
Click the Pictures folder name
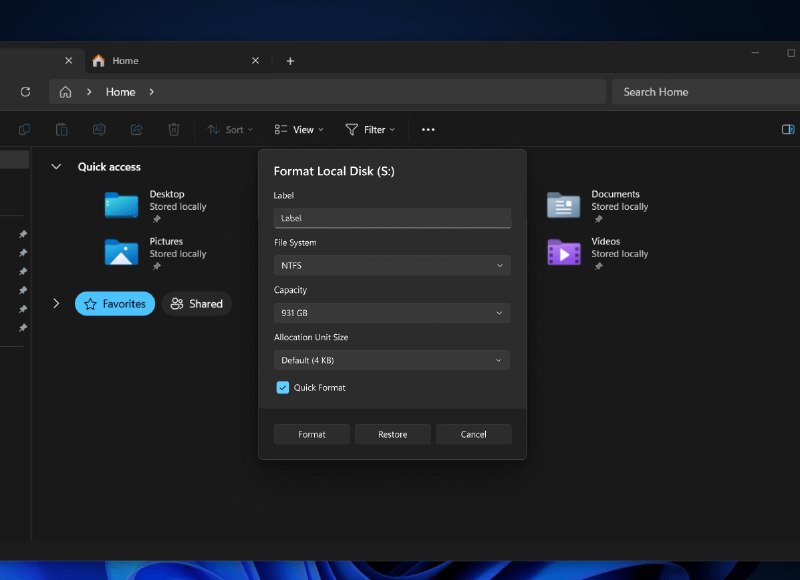pos(166,241)
